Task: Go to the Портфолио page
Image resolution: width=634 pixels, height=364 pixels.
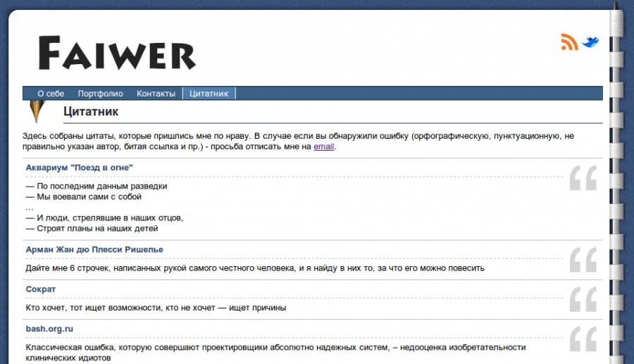Action: point(100,94)
